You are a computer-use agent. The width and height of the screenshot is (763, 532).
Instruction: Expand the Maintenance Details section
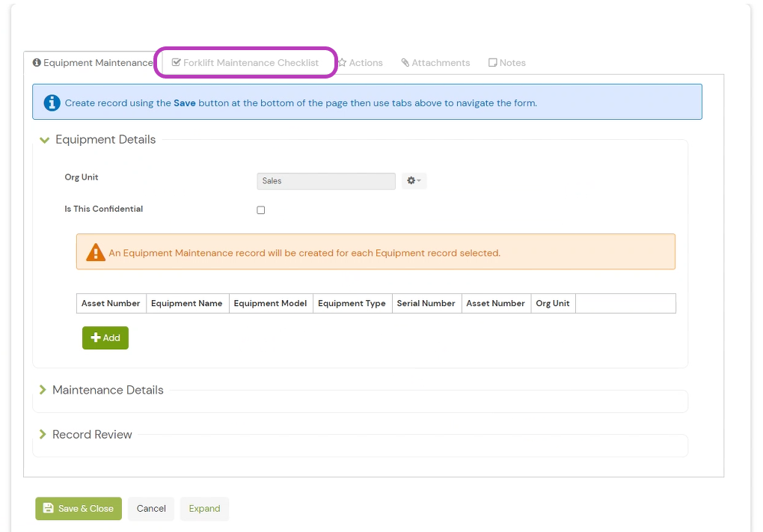(x=44, y=390)
